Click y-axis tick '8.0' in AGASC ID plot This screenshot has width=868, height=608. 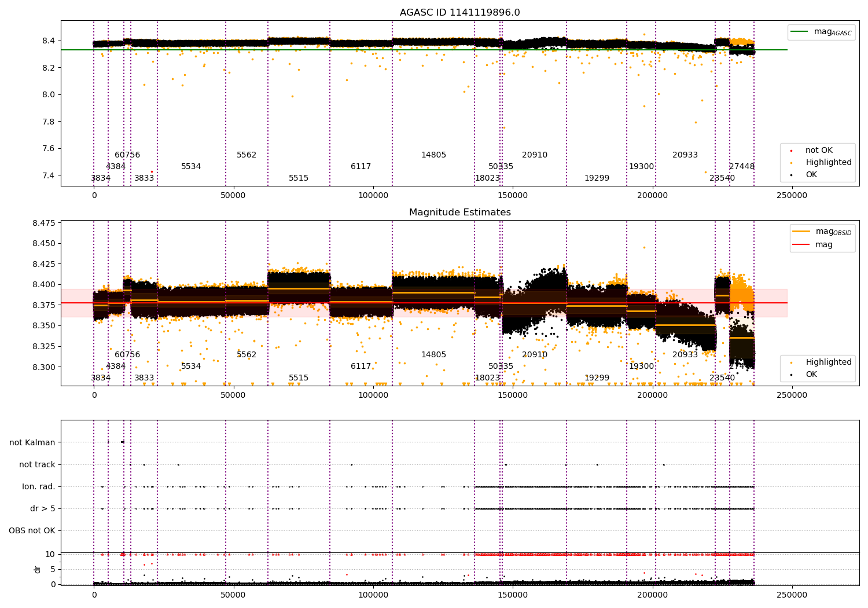pyautogui.click(x=49, y=94)
